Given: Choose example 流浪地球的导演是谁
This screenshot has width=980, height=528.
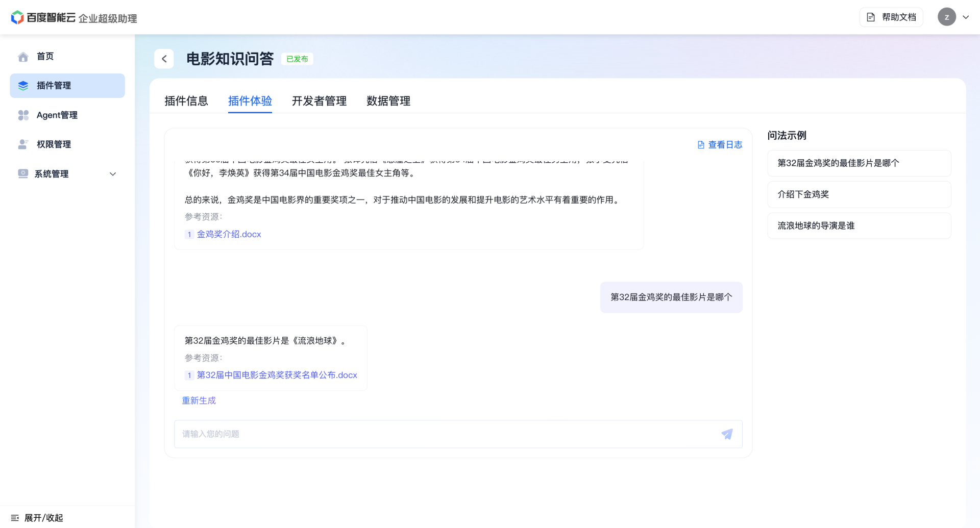Looking at the screenshot, I should [x=859, y=225].
